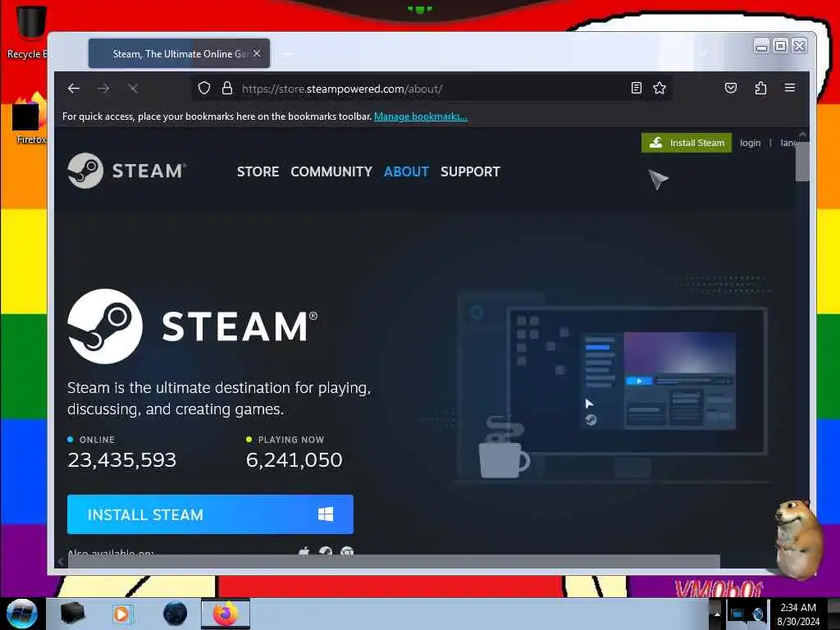Save page to Pocket icon

[x=731, y=88]
